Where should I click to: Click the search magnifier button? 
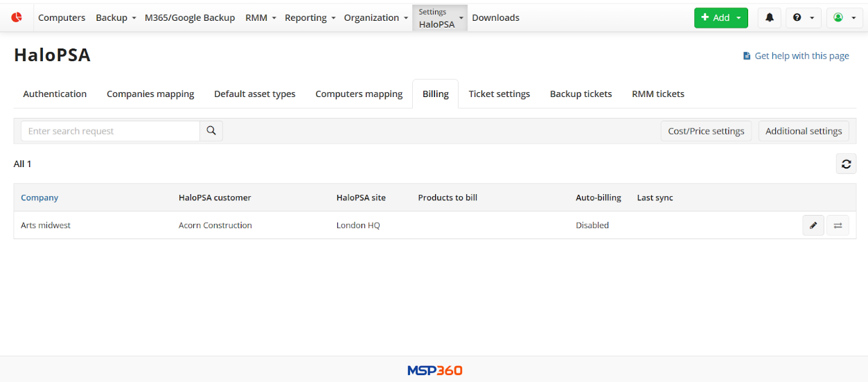pyautogui.click(x=211, y=131)
